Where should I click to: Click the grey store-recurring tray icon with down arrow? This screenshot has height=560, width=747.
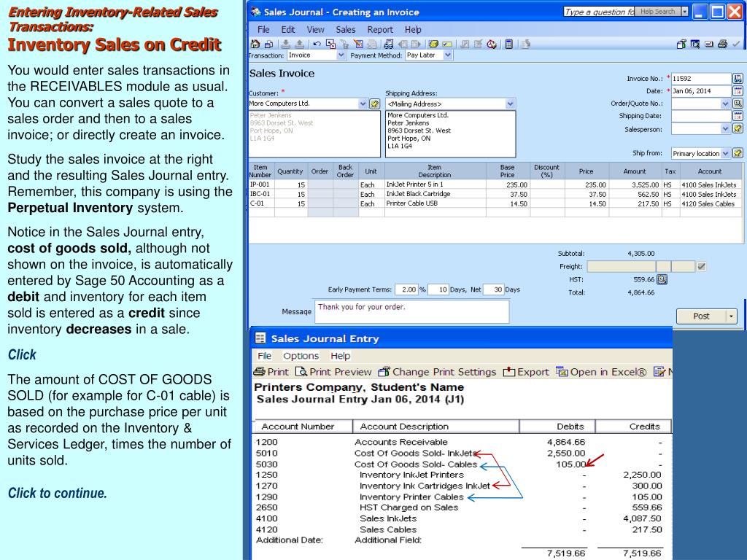pos(285,44)
